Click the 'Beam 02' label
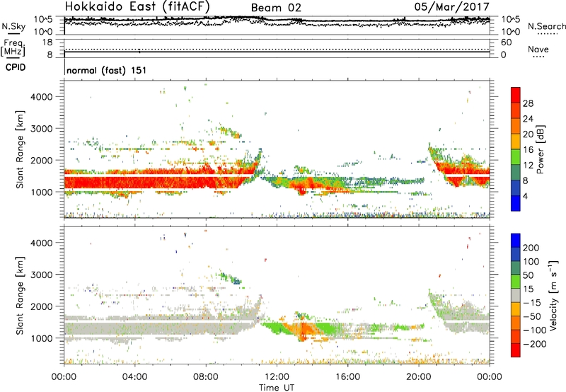 click(276, 8)
